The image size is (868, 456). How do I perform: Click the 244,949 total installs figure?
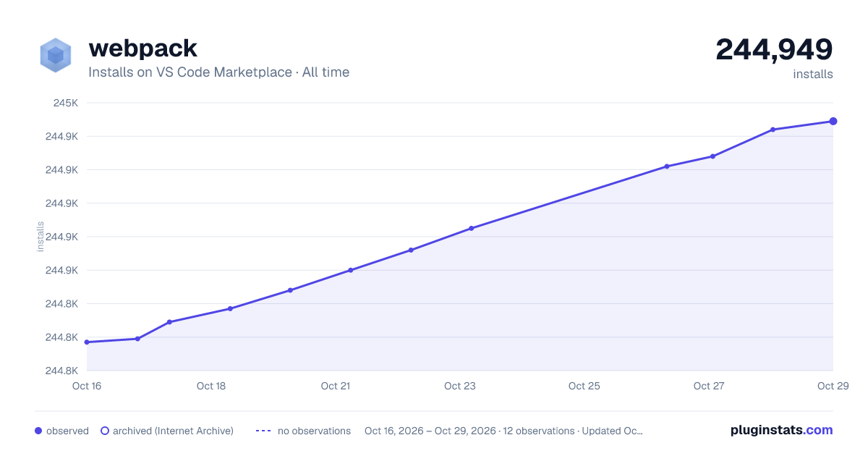point(774,49)
